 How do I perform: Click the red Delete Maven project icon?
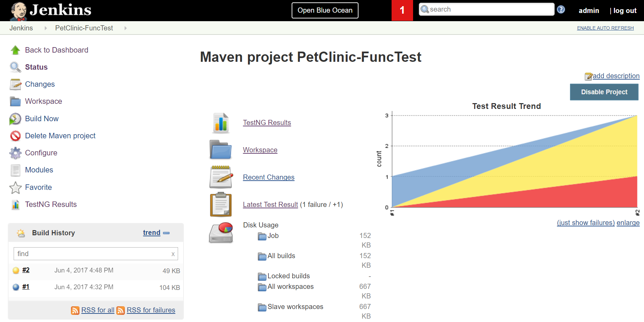tap(15, 136)
